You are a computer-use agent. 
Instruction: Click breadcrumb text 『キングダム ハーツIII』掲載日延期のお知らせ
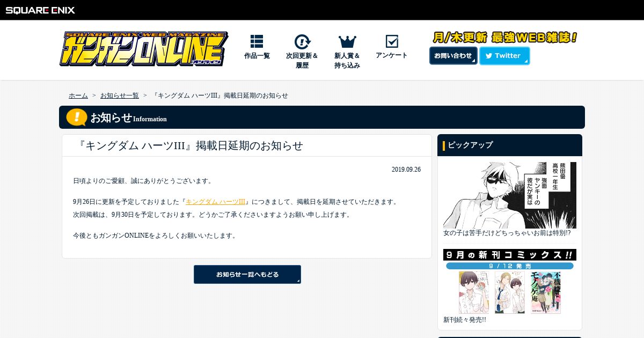click(221, 95)
